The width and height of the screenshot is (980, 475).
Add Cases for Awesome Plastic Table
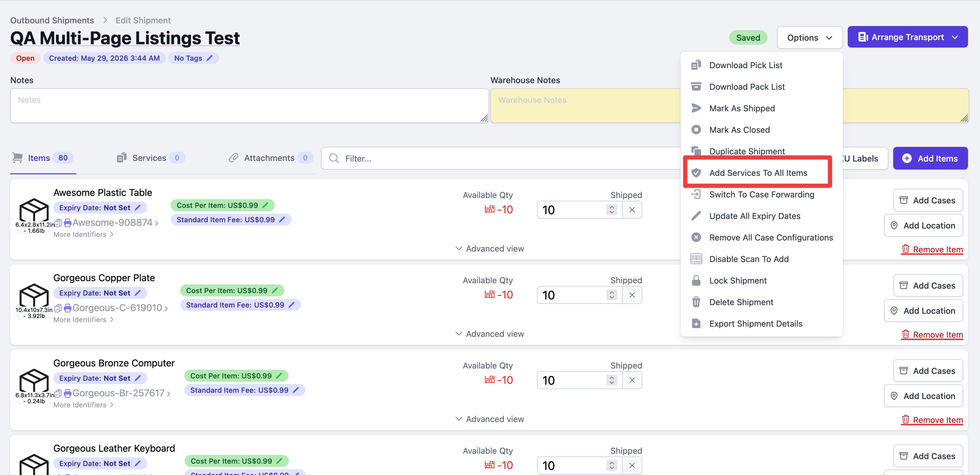928,200
